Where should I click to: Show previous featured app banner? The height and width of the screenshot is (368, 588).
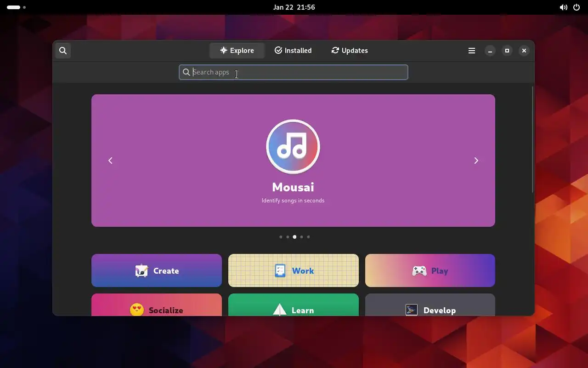tap(110, 161)
